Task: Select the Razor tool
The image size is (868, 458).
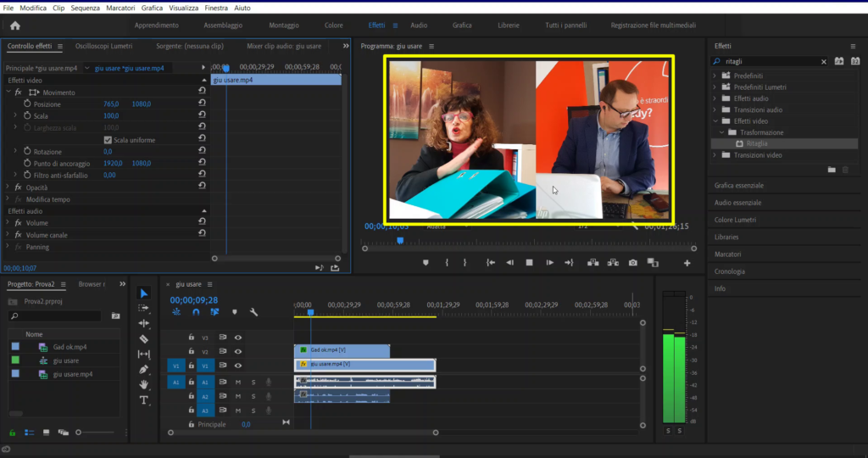Action: (144, 339)
